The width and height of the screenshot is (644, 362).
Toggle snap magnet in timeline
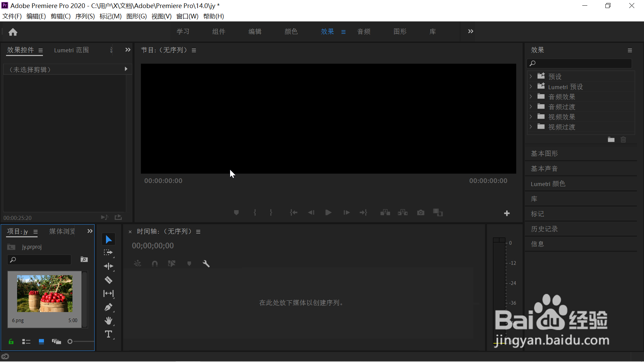point(155,264)
